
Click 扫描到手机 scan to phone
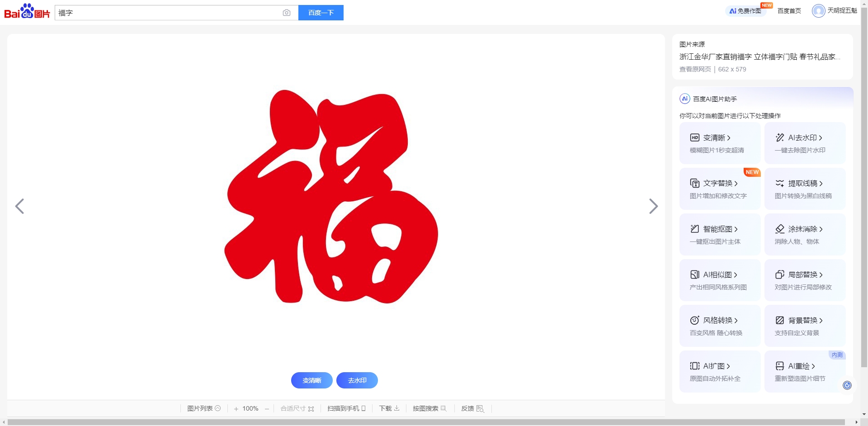[346, 408]
